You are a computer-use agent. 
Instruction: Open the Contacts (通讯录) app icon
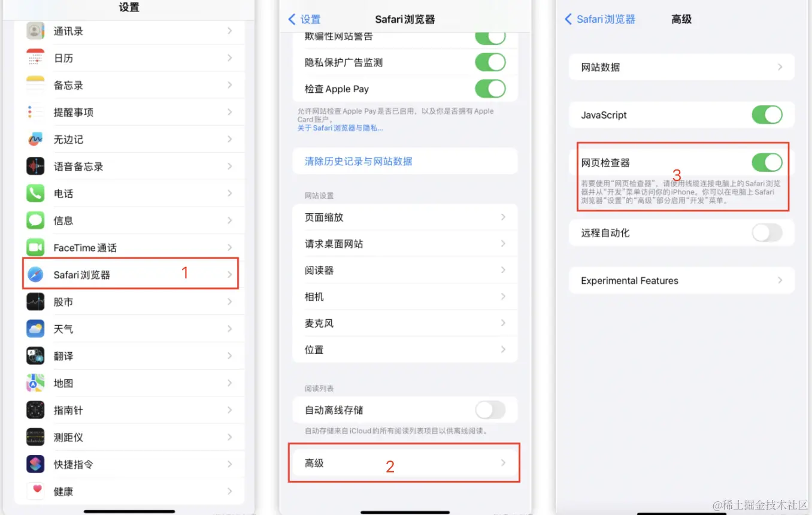click(35, 31)
